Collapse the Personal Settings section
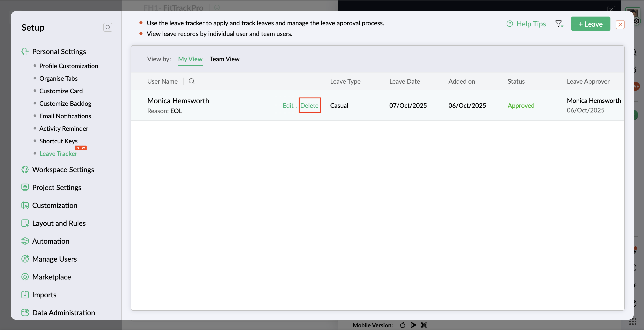The height and width of the screenshot is (330, 644). (59, 51)
